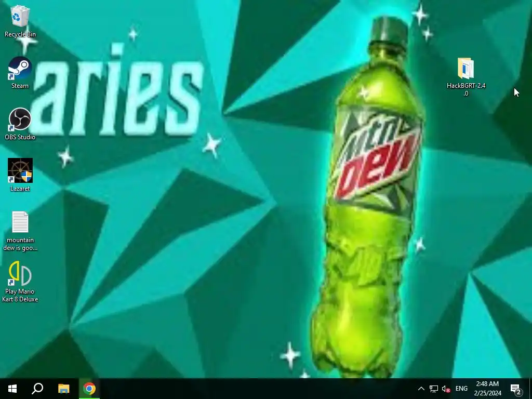The image size is (532, 399).
Task: Click the Show desktop strip at the taskbar edge
Action: pyautogui.click(x=530, y=389)
